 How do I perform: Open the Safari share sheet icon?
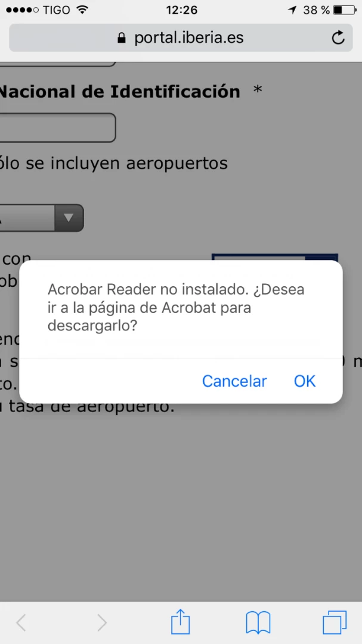point(180,622)
